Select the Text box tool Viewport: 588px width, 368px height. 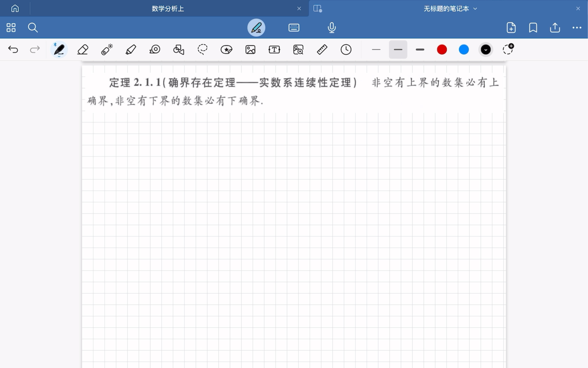coord(274,49)
